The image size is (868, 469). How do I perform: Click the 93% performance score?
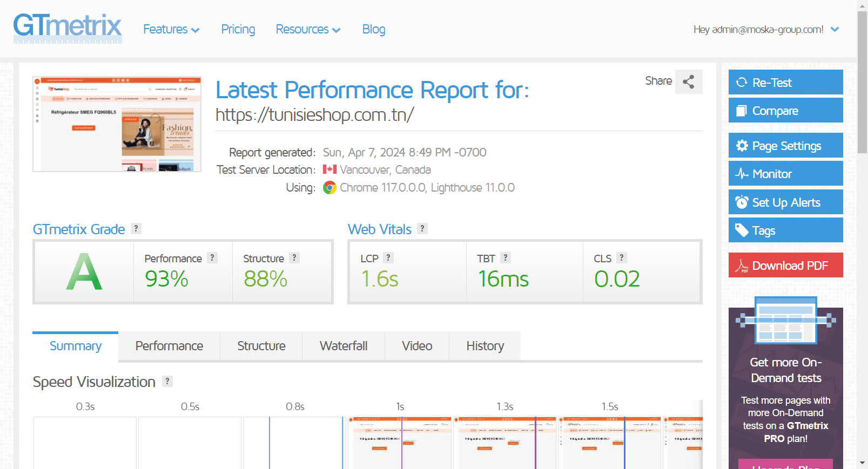click(x=166, y=279)
